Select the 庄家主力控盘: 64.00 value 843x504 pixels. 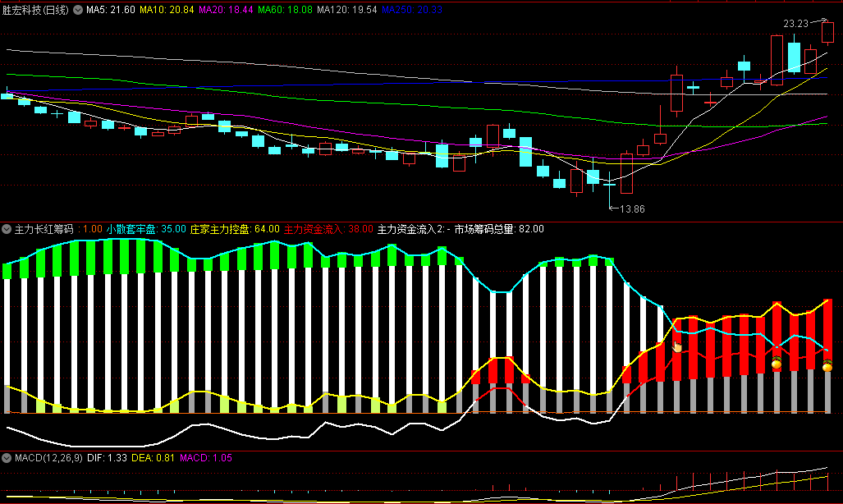[x=235, y=229]
